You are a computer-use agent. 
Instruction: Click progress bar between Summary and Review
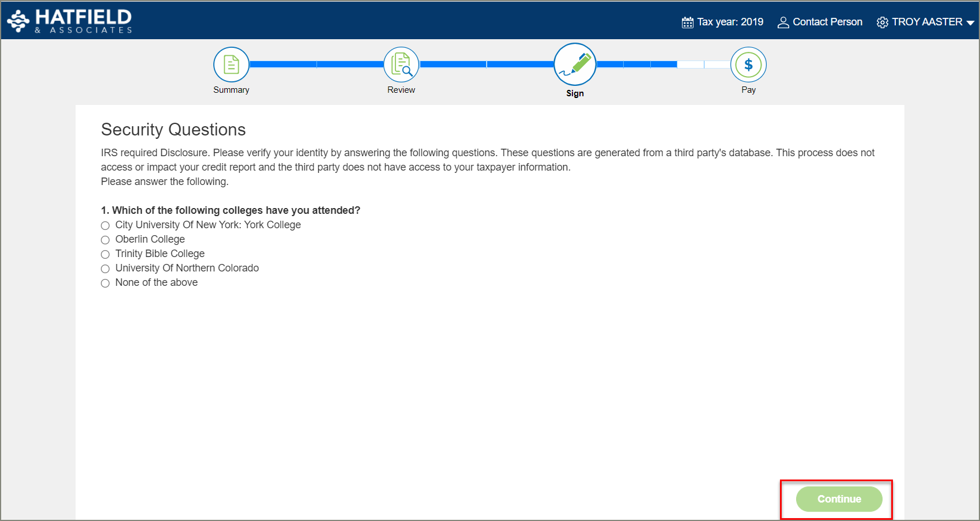pyautogui.click(x=316, y=65)
